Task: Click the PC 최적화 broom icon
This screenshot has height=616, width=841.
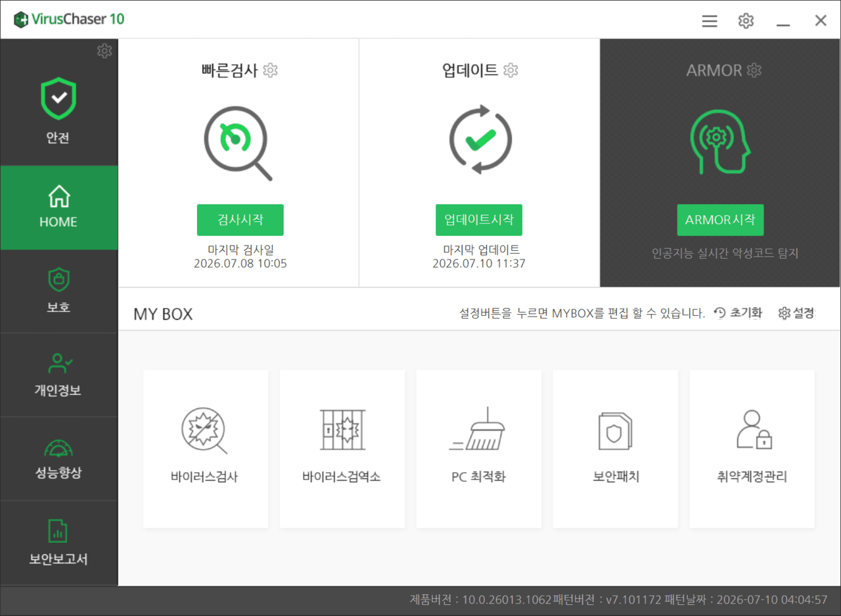Action: coord(478,429)
